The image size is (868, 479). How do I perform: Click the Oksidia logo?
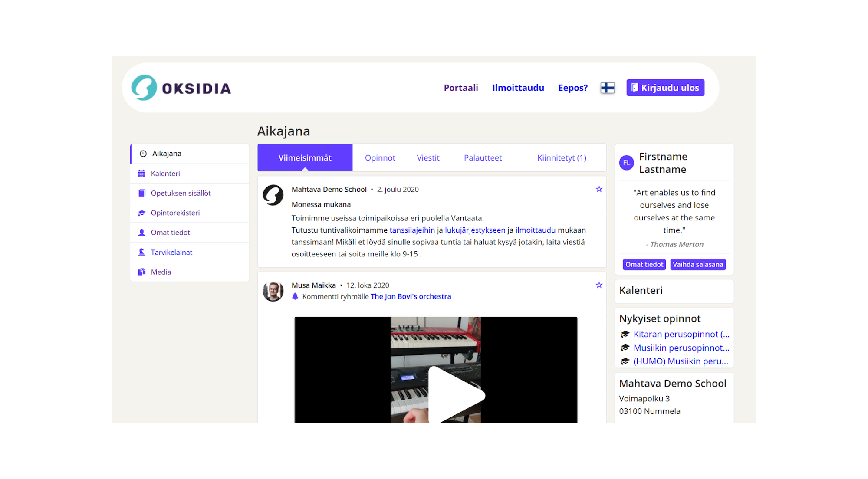coord(181,88)
